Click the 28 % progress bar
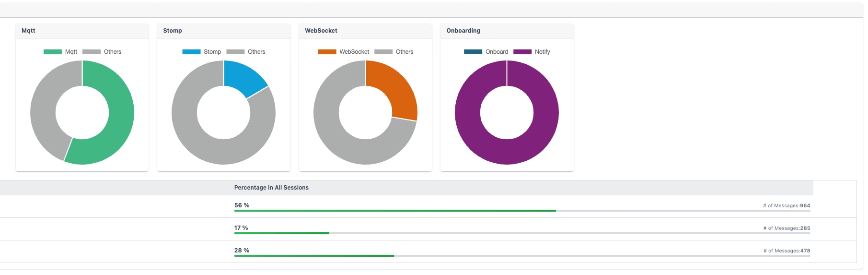Image resolution: width=868 pixels, height=275 pixels. [x=522, y=256]
